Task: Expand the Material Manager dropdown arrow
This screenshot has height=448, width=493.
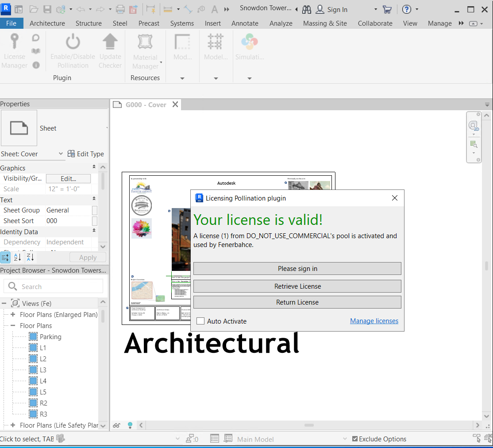Action: pos(161,62)
